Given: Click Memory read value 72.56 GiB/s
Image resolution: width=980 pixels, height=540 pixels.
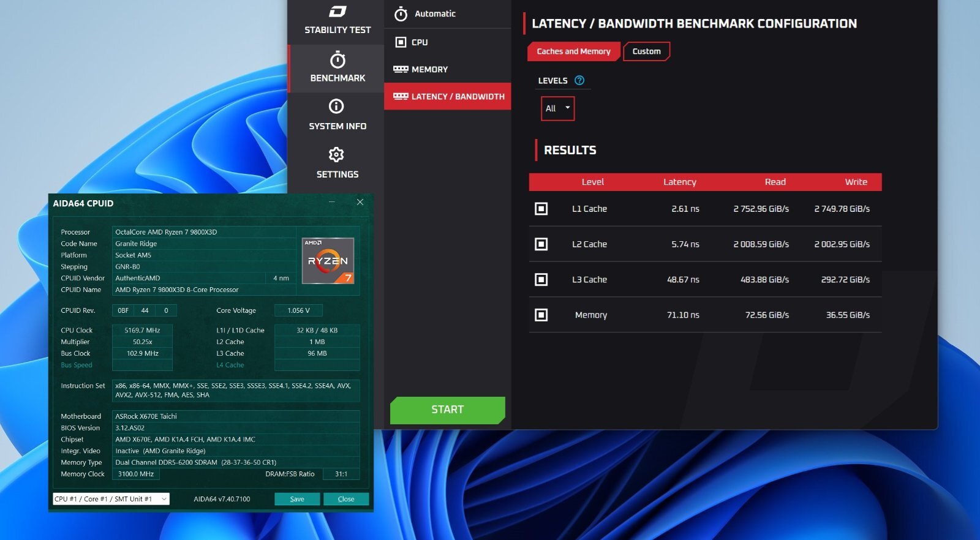Looking at the screenshot, I should 767,315.
